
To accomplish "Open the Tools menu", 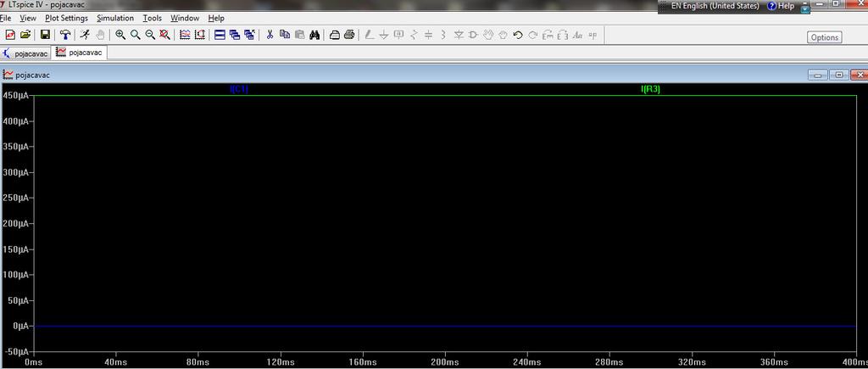I will (153, 19).
